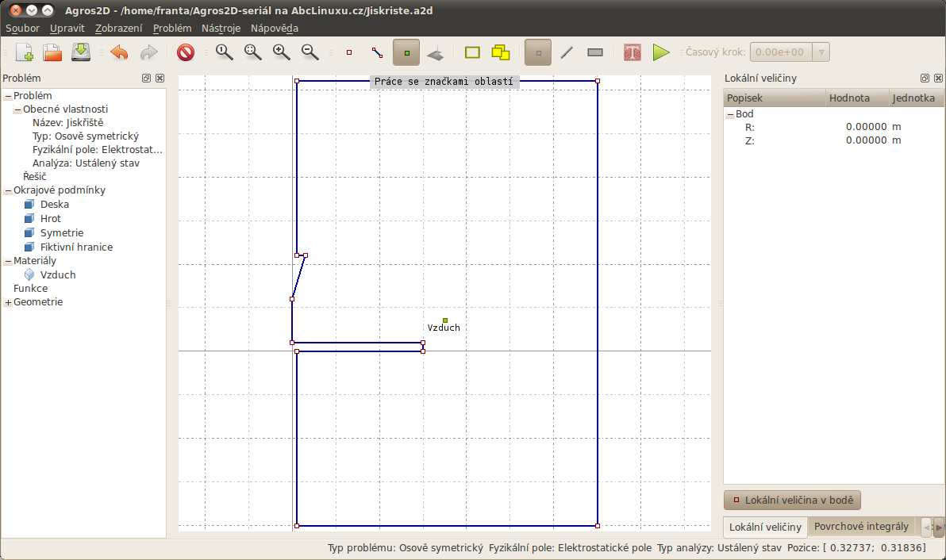The height and width of the screenshot is (560, 946).
Task: Click the zoom in magnifier
Action: coord(281,52)
